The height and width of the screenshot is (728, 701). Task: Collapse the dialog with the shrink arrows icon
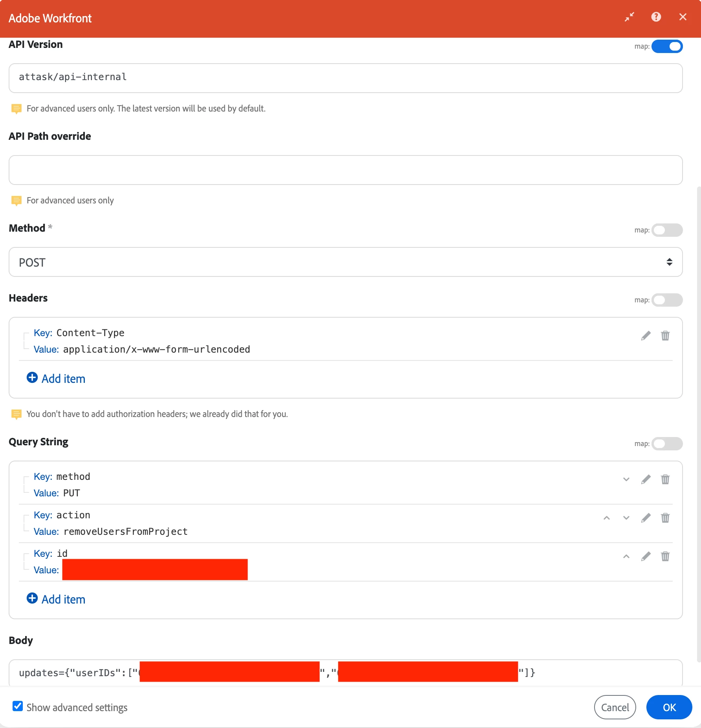coord(629,17)
